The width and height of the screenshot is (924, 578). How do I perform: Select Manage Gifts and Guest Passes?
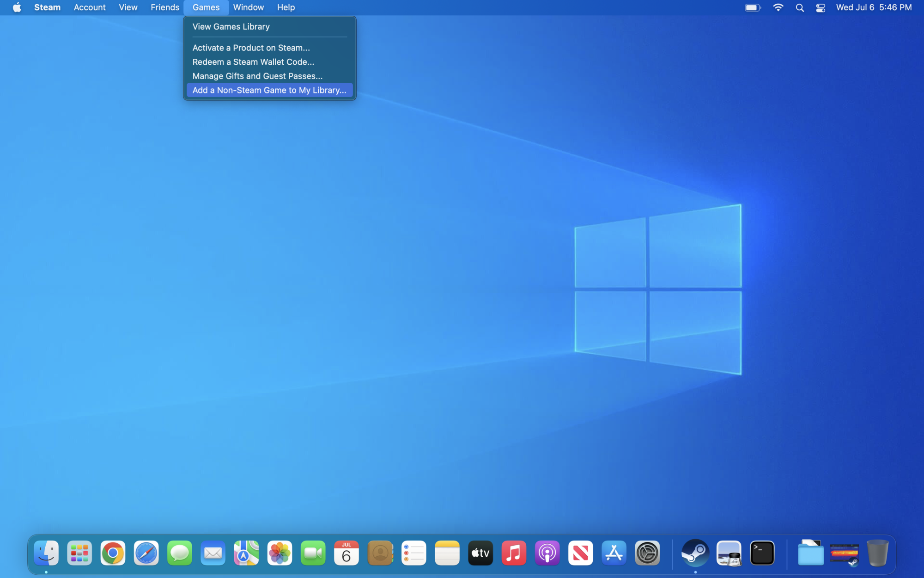pos(269,76)
